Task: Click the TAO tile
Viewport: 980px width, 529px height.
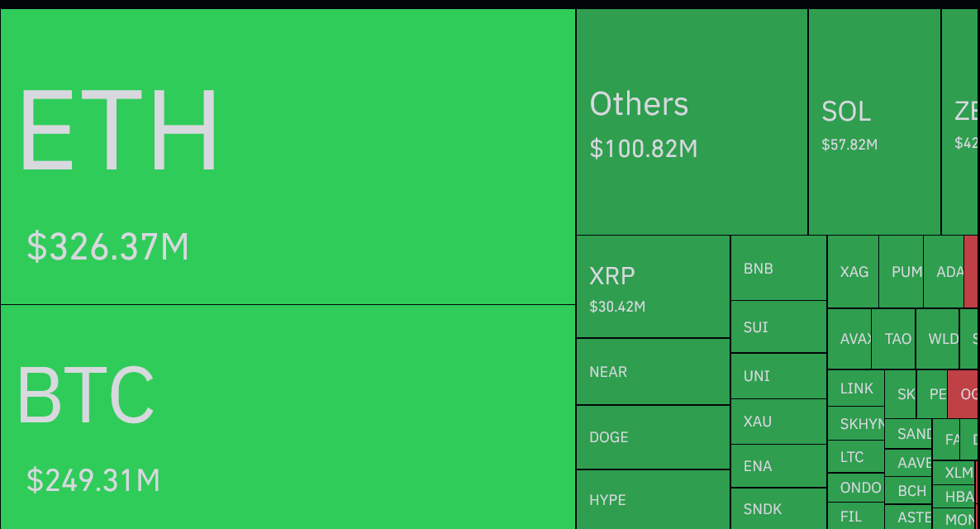Action: point(894,338)
